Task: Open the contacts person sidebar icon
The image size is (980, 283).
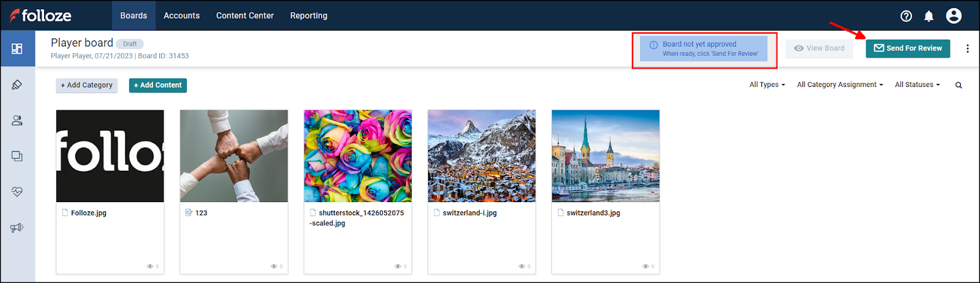Action: coord(17,121)
